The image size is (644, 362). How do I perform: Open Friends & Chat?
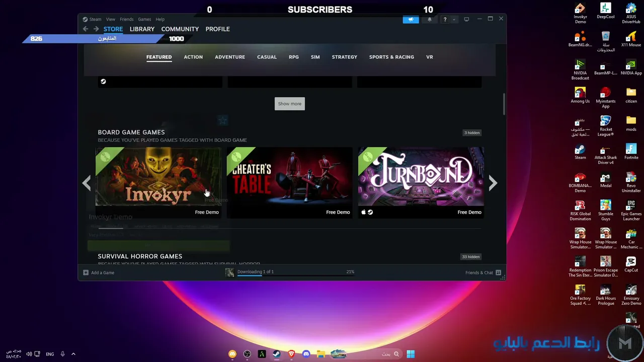479,273
